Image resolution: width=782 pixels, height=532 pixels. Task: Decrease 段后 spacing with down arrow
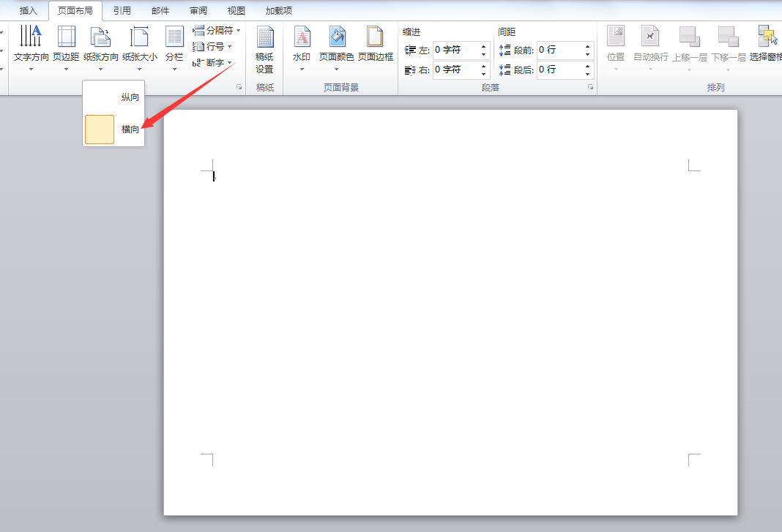588,75
